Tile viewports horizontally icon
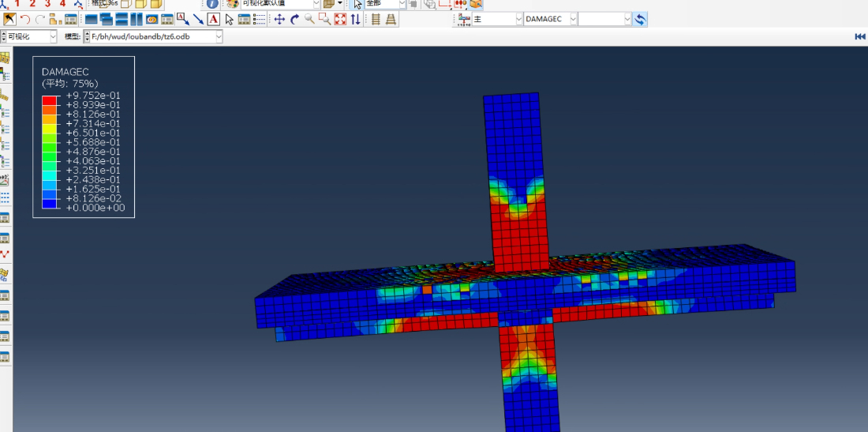 pos(122,20)
